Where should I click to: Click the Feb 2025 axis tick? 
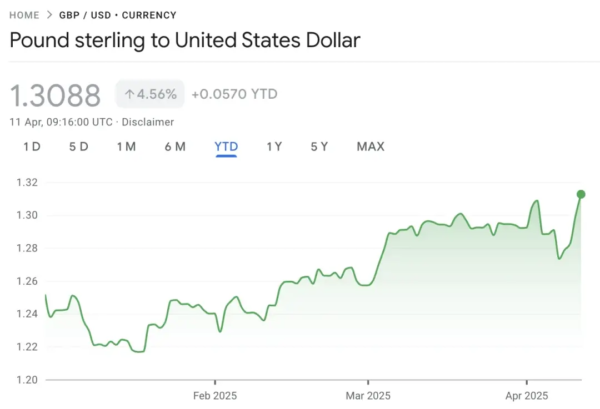click(x=215, y=383)
